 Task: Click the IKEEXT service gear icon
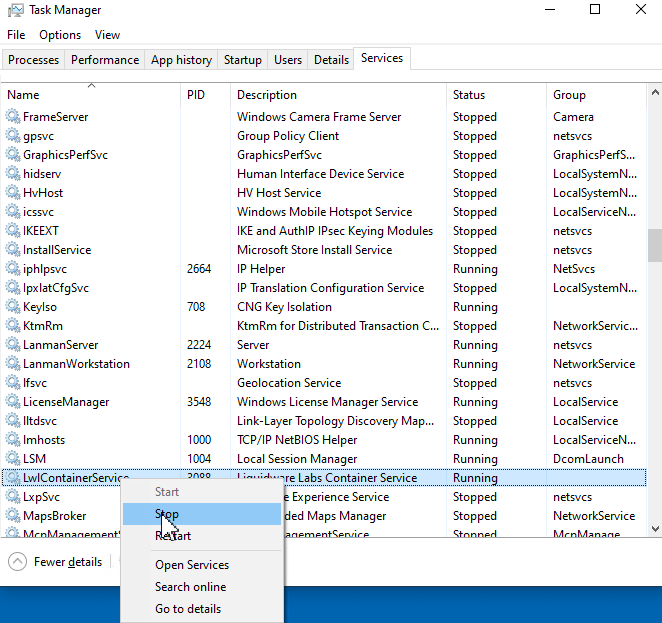pos(13,230)
